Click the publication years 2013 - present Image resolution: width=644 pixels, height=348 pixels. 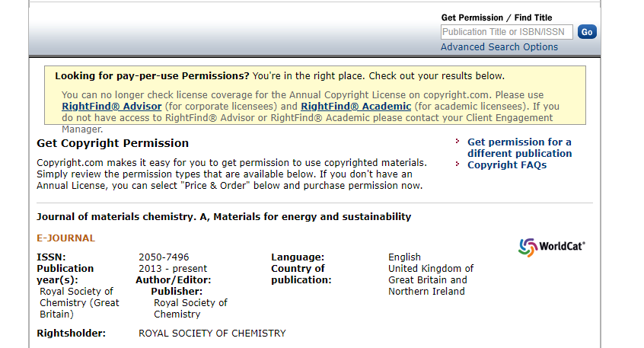coord(173,269)
